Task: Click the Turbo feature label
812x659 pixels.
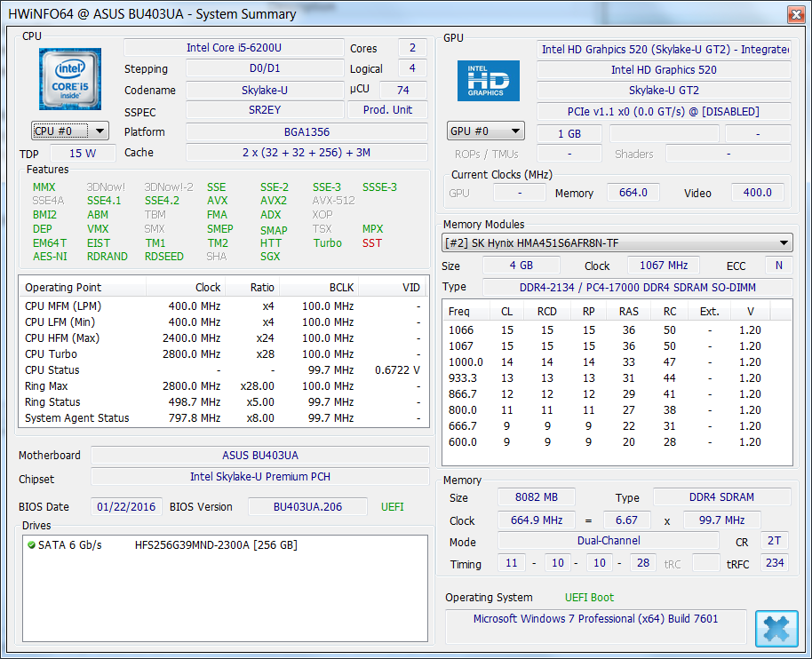Action: [x=327, y=242]
